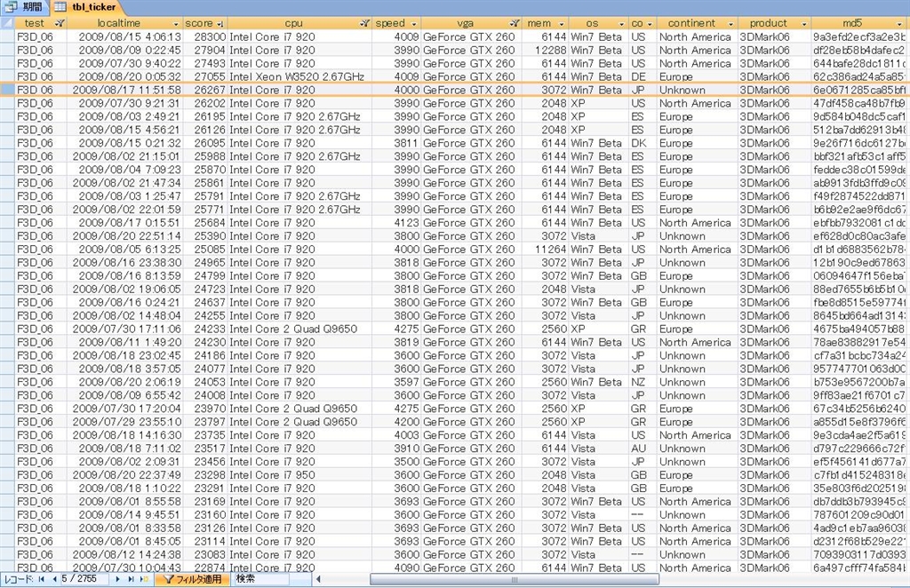Open the speed column dropdown arrow
The image size is (910, 588).
414,24
